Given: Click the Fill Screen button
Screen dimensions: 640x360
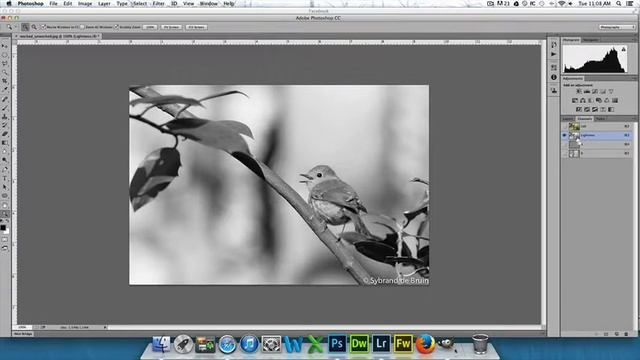Looking at the screenshot, I should 196,27.
